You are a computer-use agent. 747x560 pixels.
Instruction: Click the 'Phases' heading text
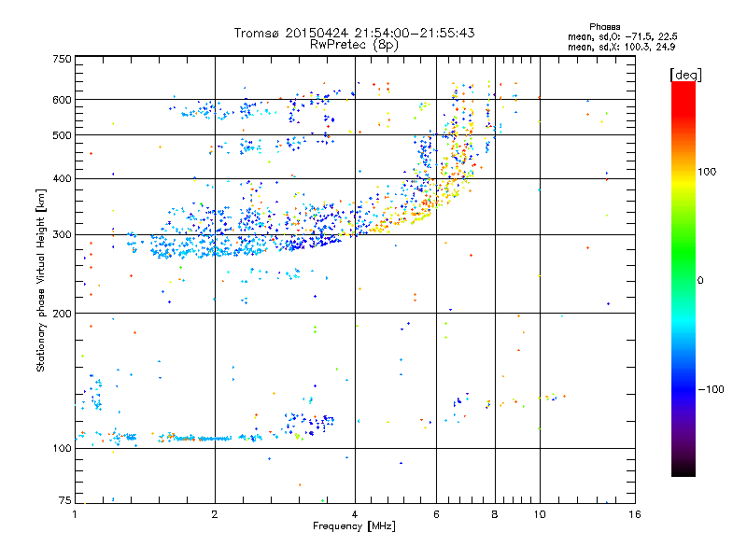pos(604,27)
